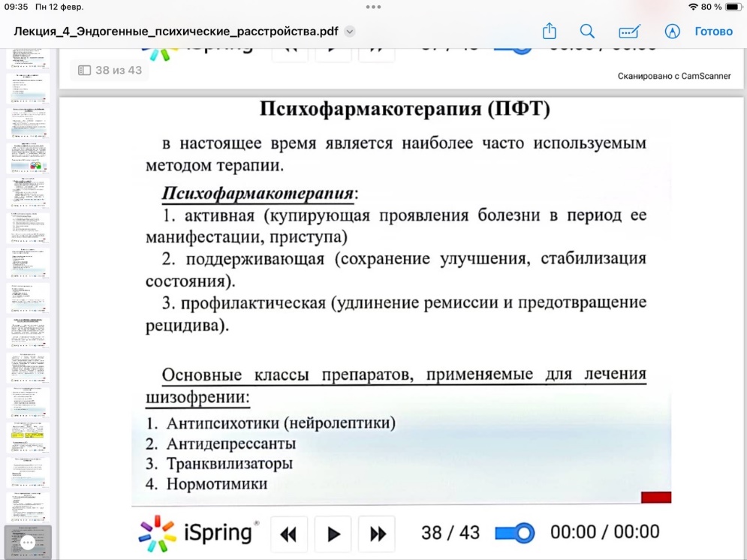
Task: Tap the text Сканировано с CamScanner
Action: click(x=674, y=76)
